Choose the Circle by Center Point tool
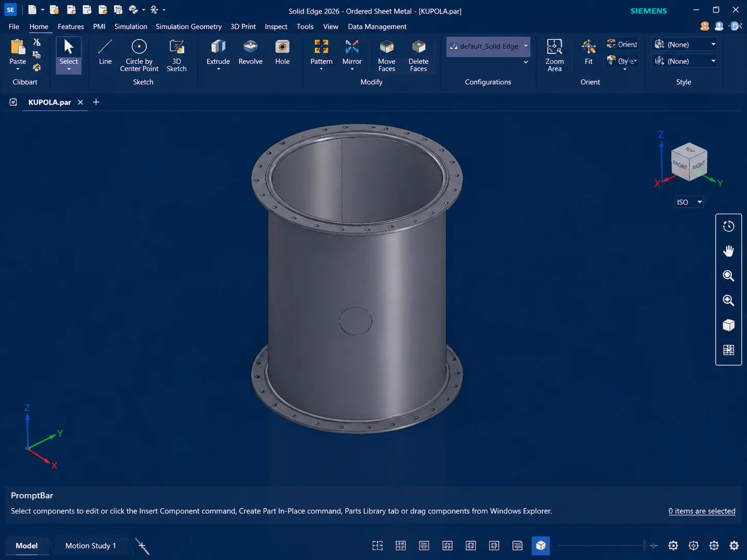Screen dimensions: 747x560 139,55
